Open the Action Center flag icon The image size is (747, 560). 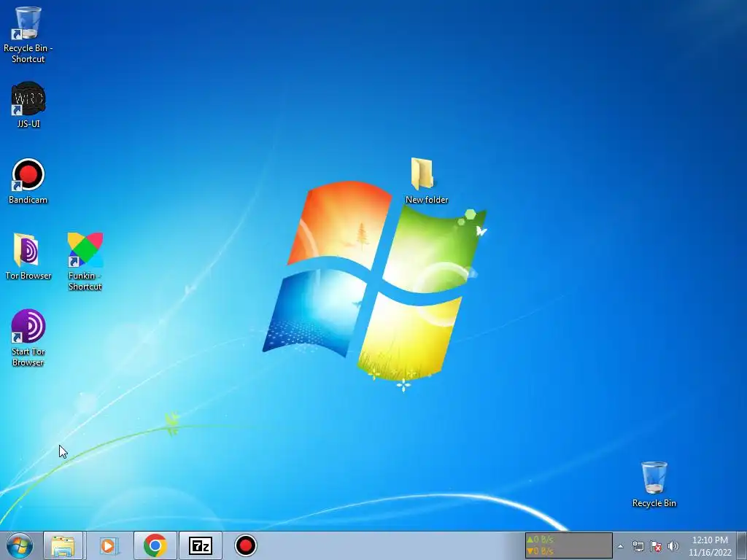coord(656,546)
